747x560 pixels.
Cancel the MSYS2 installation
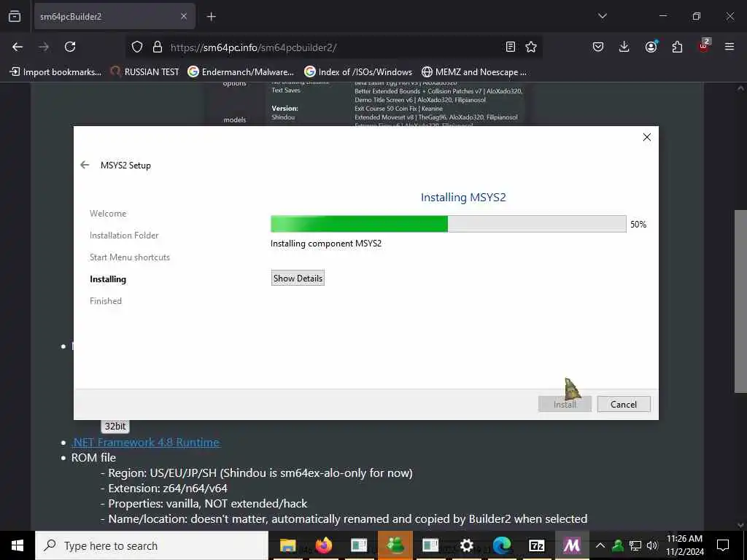[624, 404]
